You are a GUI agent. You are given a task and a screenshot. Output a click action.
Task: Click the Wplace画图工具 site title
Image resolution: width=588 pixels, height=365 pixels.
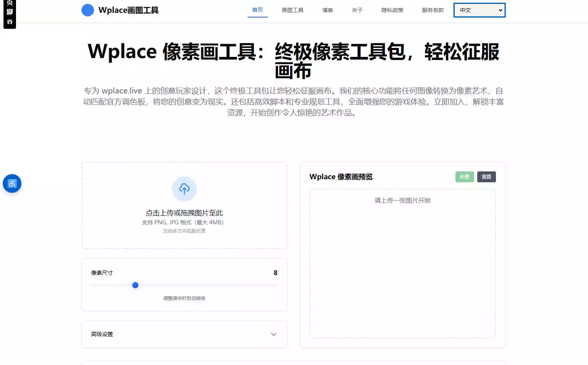coord(129,10)
